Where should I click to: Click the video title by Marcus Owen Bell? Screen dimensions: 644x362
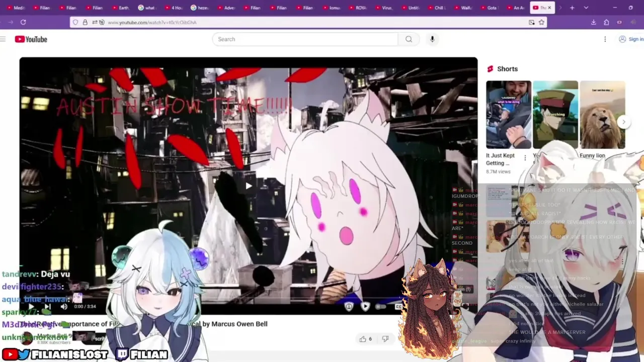click(x=143, y=324)
